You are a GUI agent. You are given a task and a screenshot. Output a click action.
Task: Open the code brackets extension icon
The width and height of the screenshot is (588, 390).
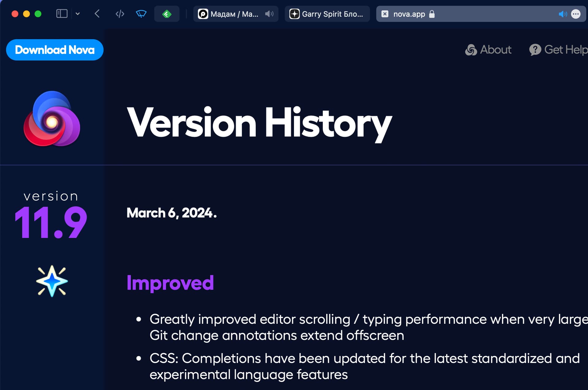pos(120,14)
